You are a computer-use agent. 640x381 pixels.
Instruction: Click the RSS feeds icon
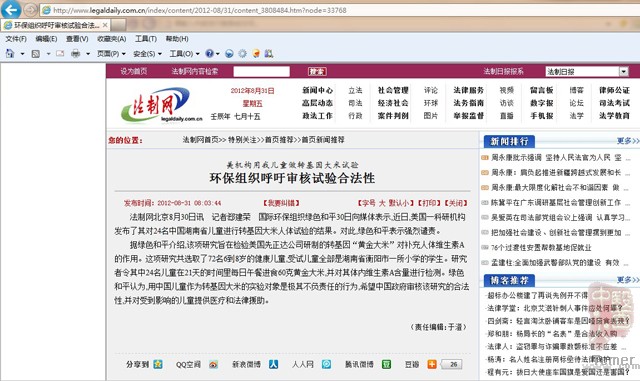click(x=36, y=53)
